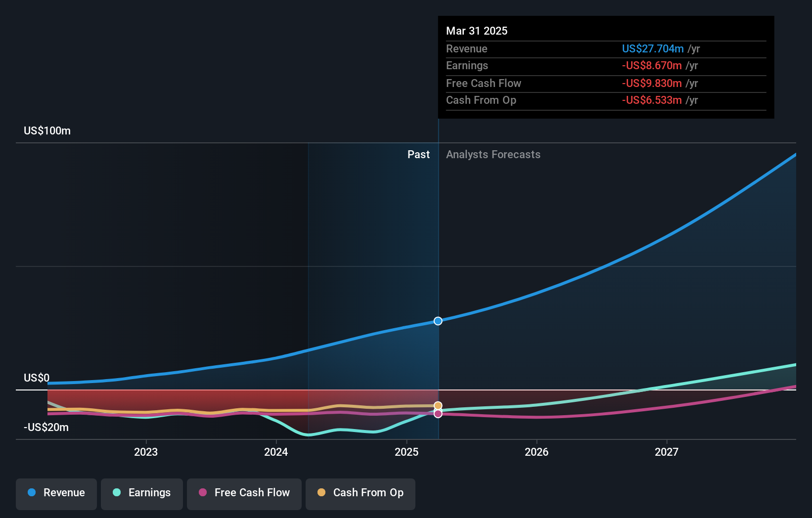This screenshot has height=518, width=812.
Task: Click the US$0 y-axis label
Action: click(37, 378)
